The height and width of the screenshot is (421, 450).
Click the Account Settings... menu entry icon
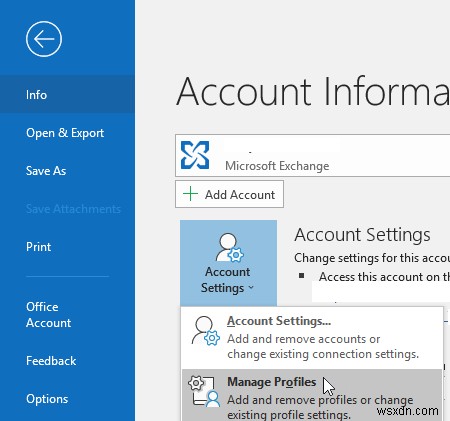205,331
